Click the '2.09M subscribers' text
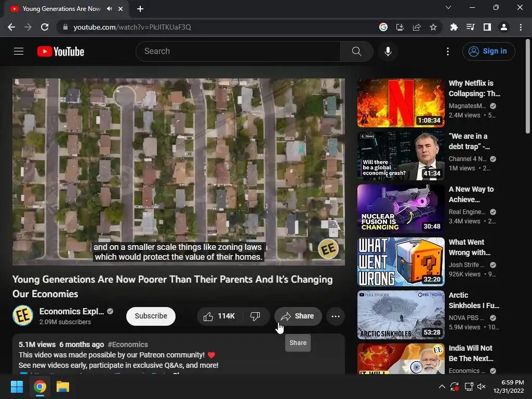Image resolution: width=532 pixels, height=399 pixels. 65,322
